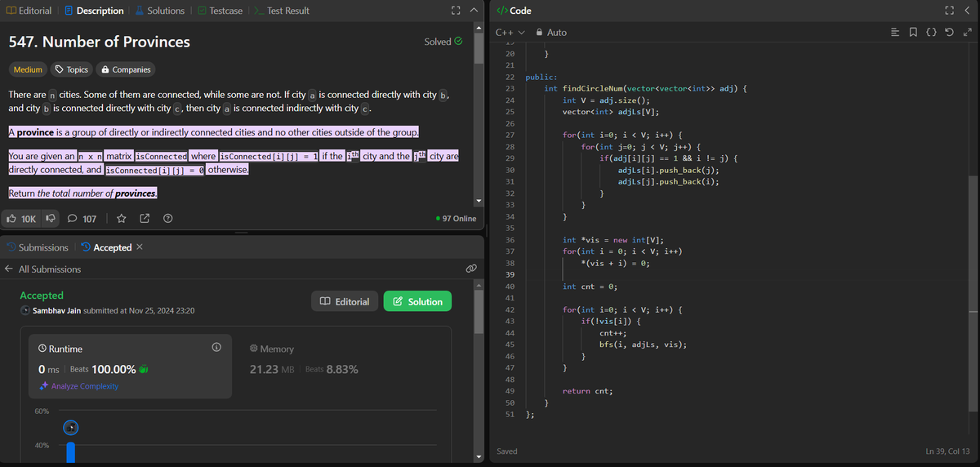
Task: Switch to the Submissions tab
Action: [x=38, y=247]
